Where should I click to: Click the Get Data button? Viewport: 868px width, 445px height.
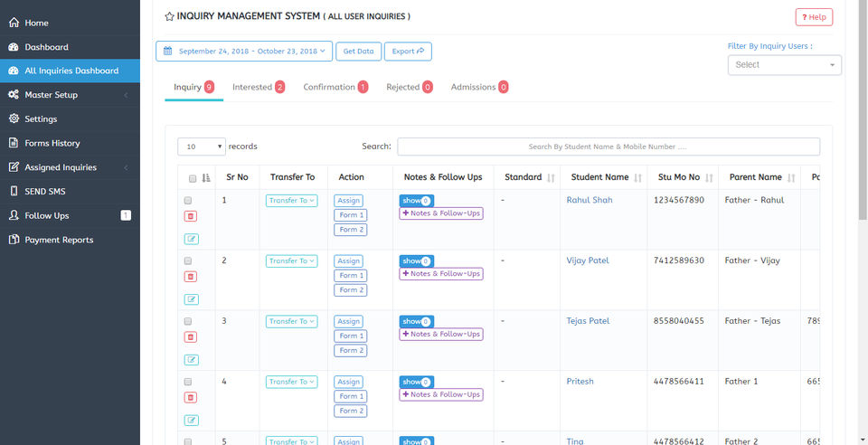coord(358,52)
